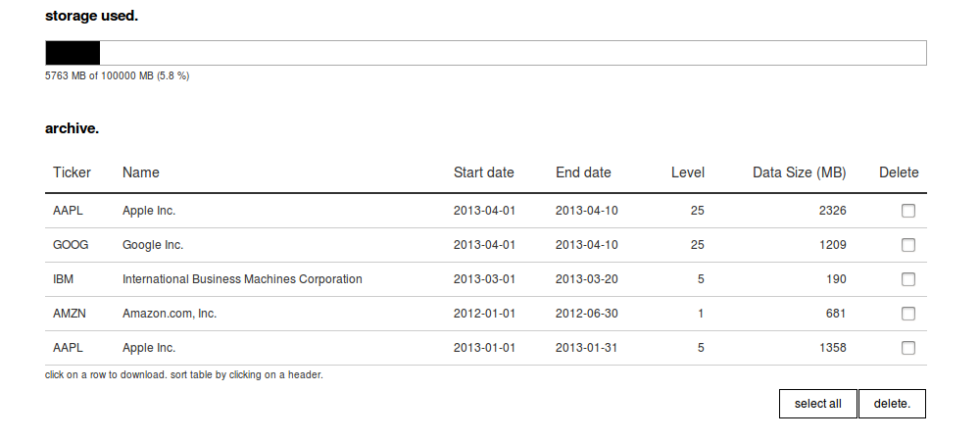Check delete box for AAPL 2013-01-01 row
This screenshot has height=441, width=980.
[908, 348]
